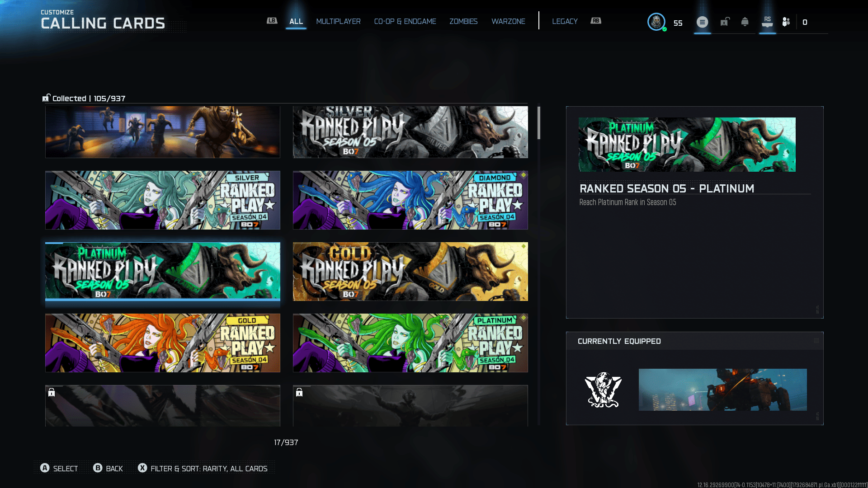
Task: Switch to the MULTIPLAYER tab
Action: coord(338,21)
